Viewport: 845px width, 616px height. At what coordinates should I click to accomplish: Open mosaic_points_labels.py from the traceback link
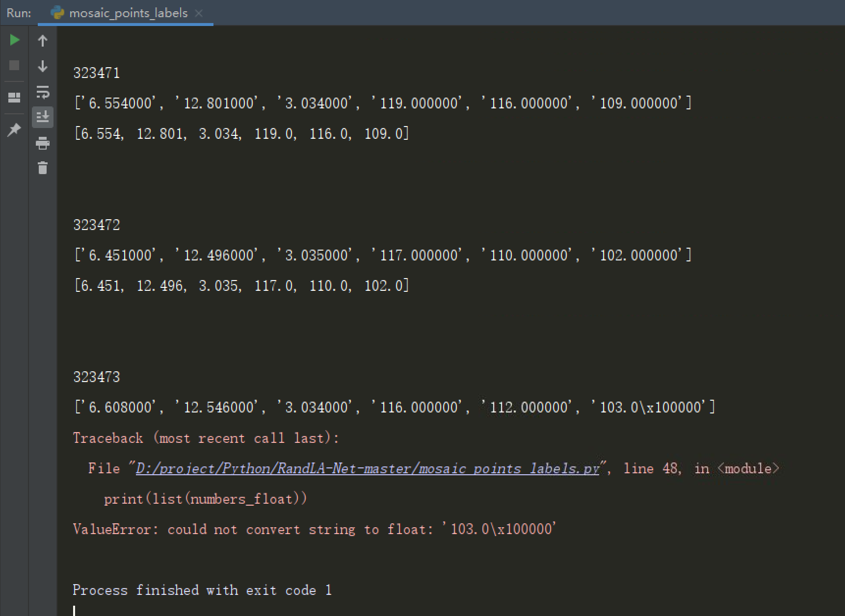tap(367, 468)
